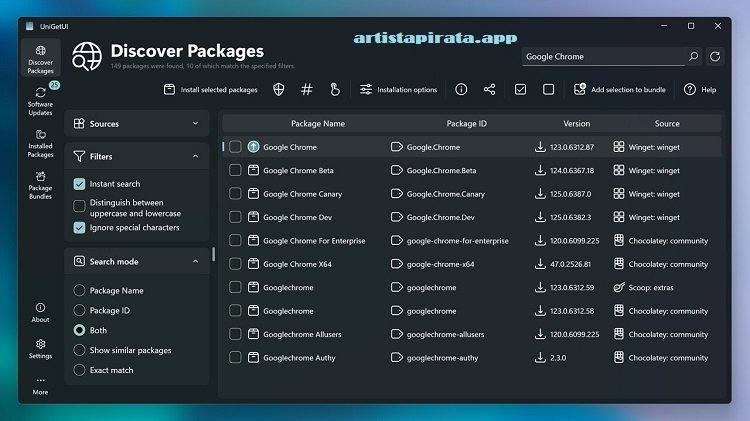Collapse the Search mode panel
The image size is (750, 421).
click(137, 261)
